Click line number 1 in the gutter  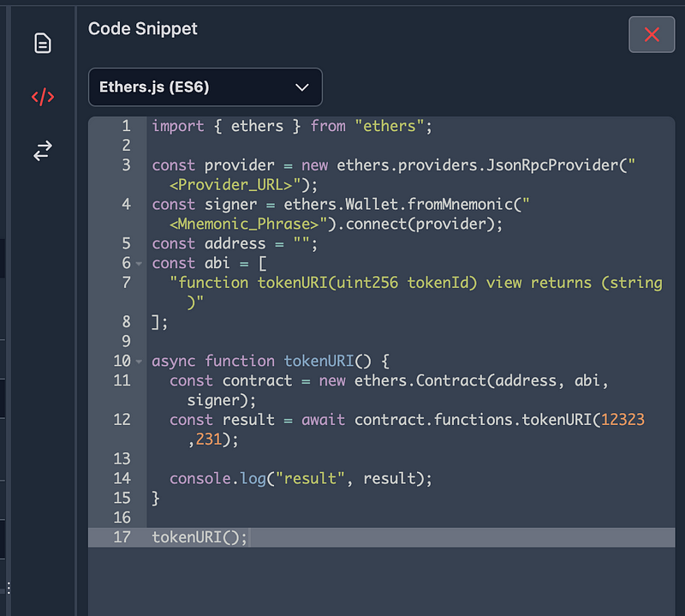125,126
